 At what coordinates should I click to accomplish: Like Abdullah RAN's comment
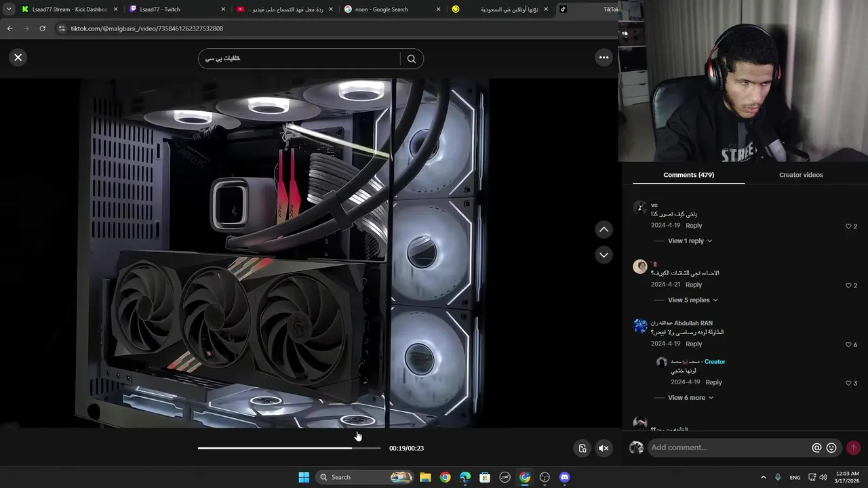coord(848,345)
